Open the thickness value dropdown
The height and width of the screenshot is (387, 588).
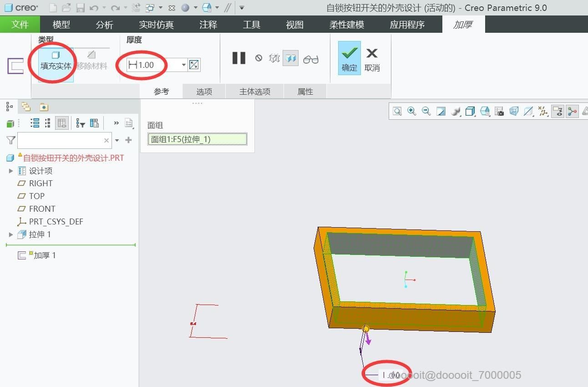184,65
